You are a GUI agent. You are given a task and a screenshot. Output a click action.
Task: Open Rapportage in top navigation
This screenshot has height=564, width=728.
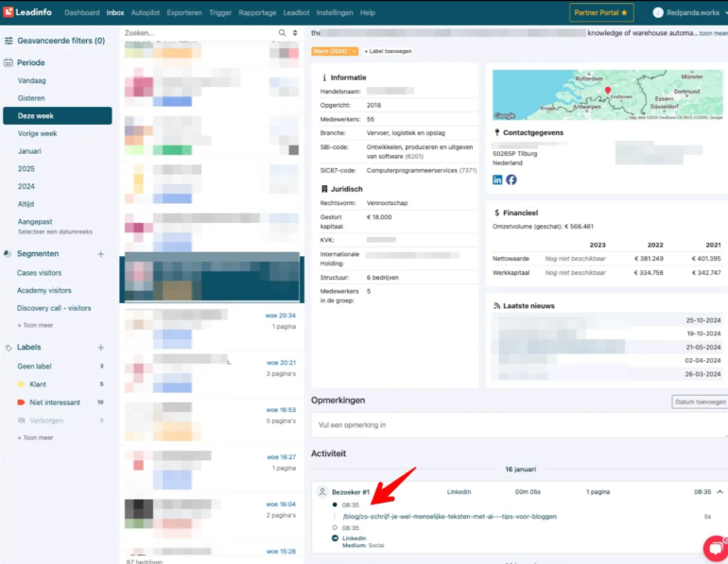pos(257,12)
